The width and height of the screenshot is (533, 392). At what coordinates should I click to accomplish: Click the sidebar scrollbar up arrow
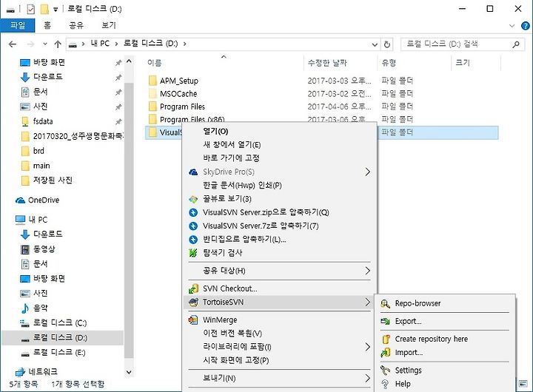[x=129, y=62]
